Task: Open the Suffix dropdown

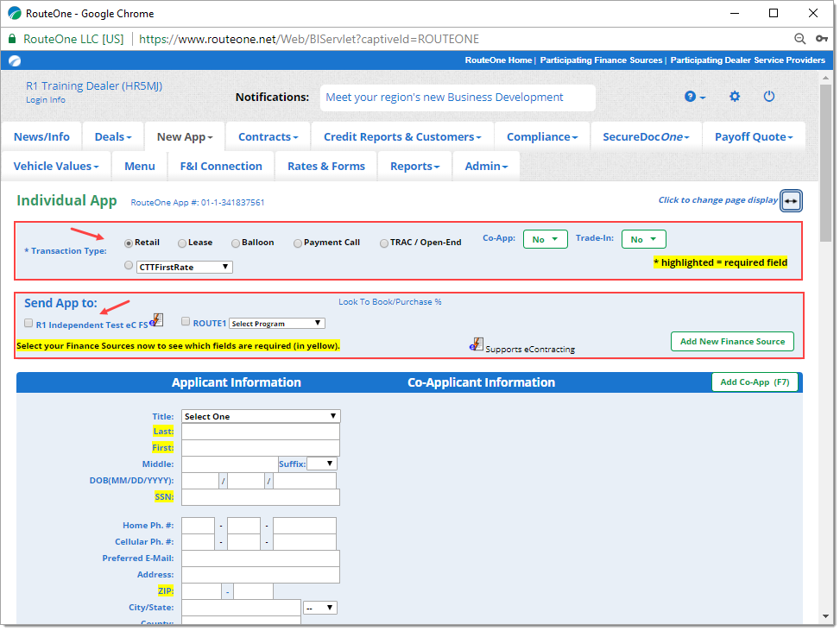Action: [322, 464]
